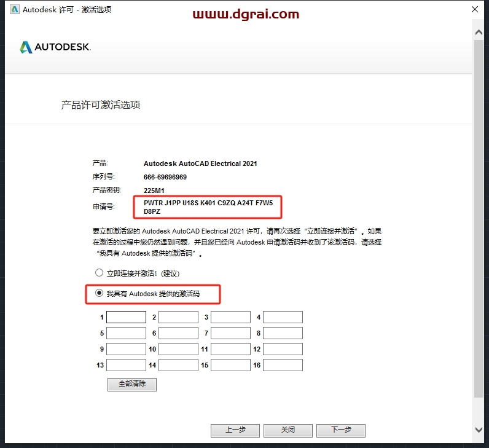489x448 pixels.
Task: Select "我具有 Autodesk 提供的激活码" radio option
Action: click(x=99, y=293)
